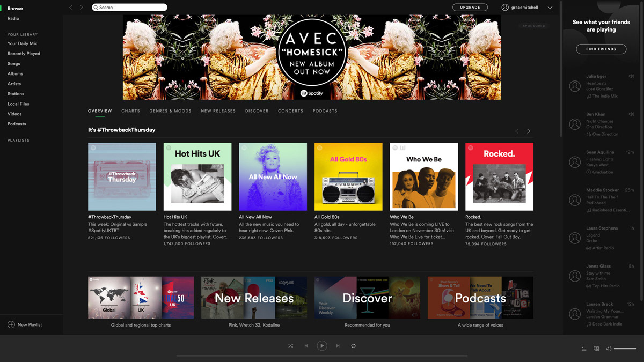
Task: Toggle shuffle playback
Action: click(290, 346)
